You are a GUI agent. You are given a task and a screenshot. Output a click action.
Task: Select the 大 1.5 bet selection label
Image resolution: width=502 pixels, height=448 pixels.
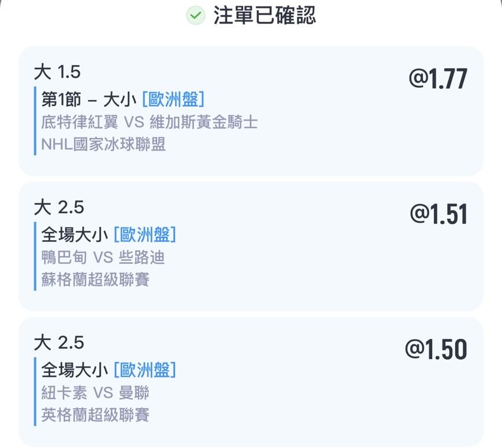pyautogui.click(x=57, y=72)
